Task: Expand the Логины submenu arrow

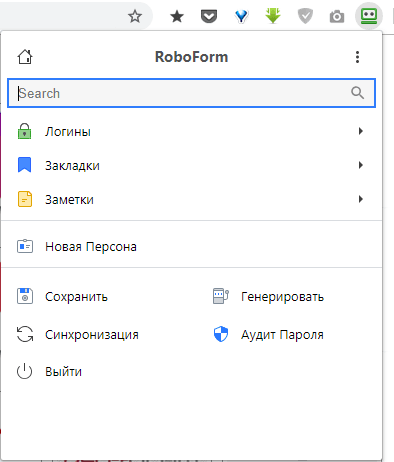Action: pyautogui.click(x=360, y=131)
